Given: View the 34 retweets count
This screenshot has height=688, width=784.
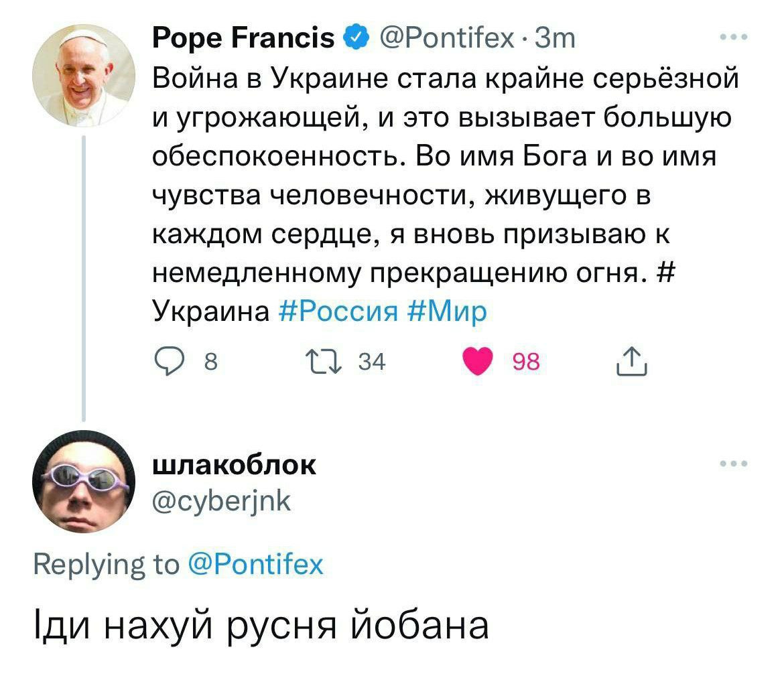Looking at the screenshot, I should 372,362.
